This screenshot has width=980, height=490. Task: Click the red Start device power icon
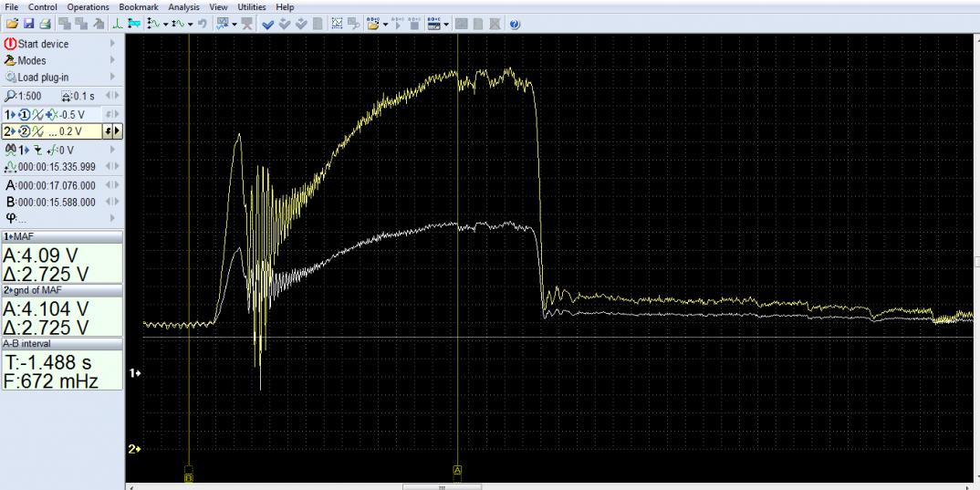pyautogui.click(x=10, y=44)
